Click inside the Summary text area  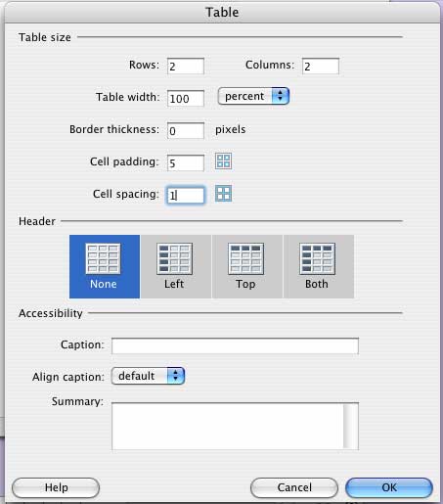click(228, 427)
